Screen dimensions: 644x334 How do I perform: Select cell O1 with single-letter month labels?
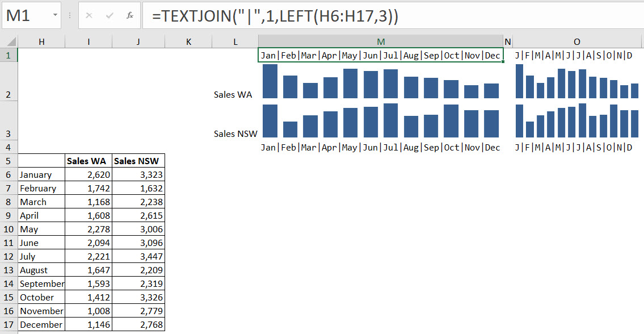tap(576, 55)
